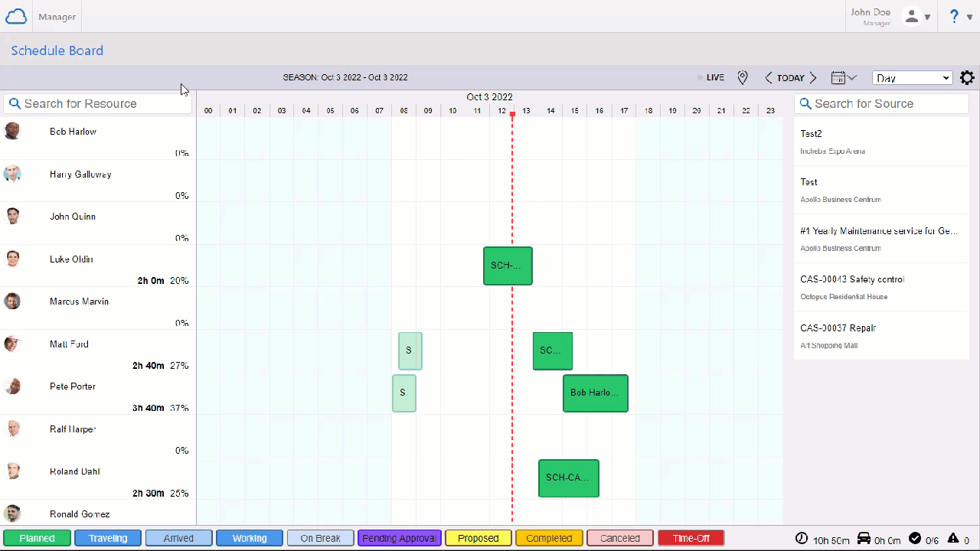Open Schedule Board settings gear
This screenshot has width=980, height=551.
tap(967, 77)
